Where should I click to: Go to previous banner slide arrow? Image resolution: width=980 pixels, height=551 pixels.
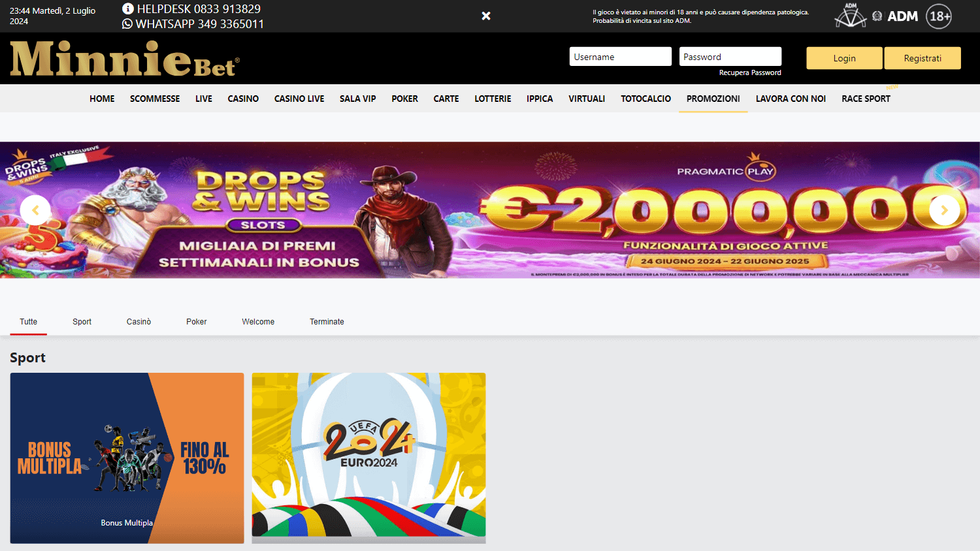click(35, 210)
